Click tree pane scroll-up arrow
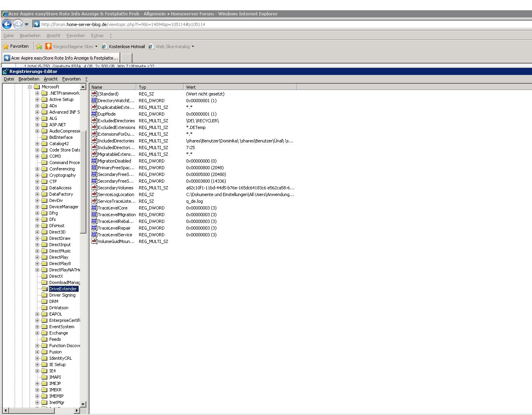 coord(83,87)
